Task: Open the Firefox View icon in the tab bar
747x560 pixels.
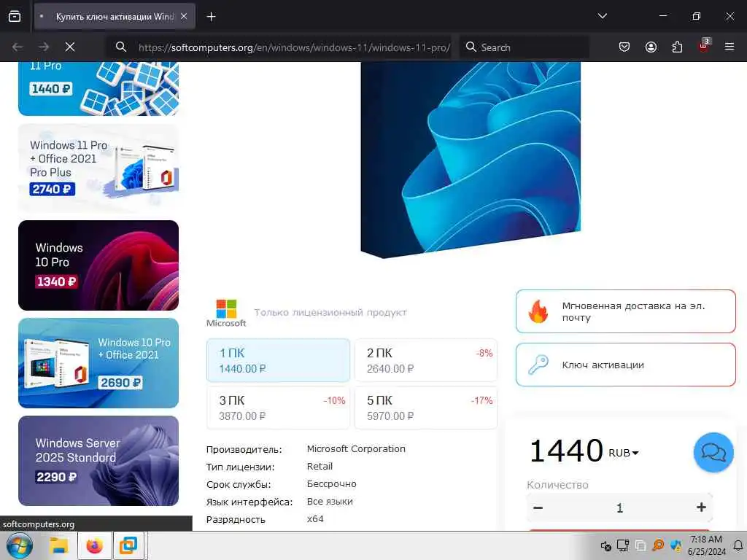Action: click(15, 17)
